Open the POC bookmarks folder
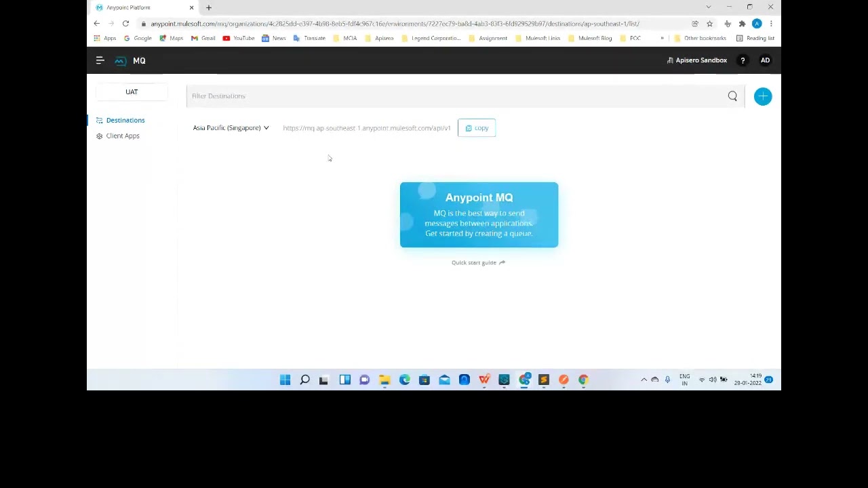Screen dimensions: 868x488 coord(630,38)
